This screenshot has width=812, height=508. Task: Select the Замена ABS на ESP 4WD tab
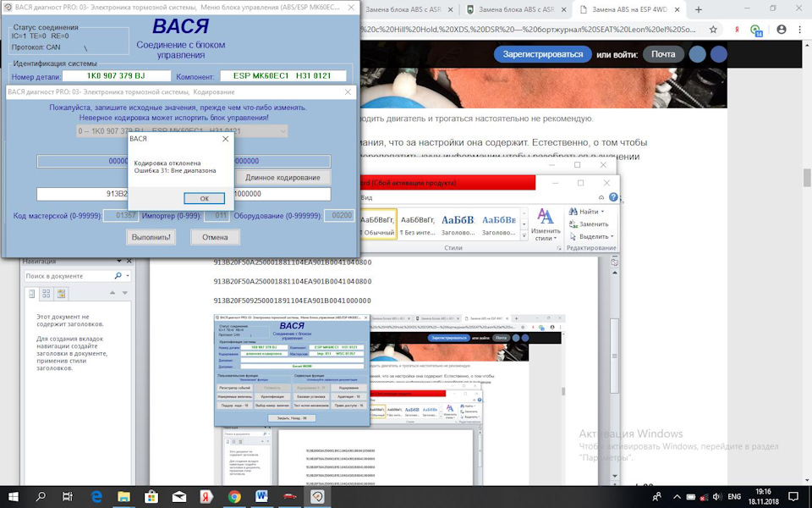pyautogui.click(x=628, y=10)
